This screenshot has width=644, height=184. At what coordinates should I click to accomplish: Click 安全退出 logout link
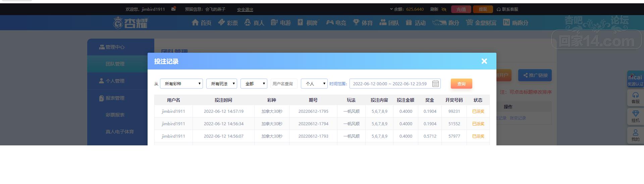click(245, 9)
